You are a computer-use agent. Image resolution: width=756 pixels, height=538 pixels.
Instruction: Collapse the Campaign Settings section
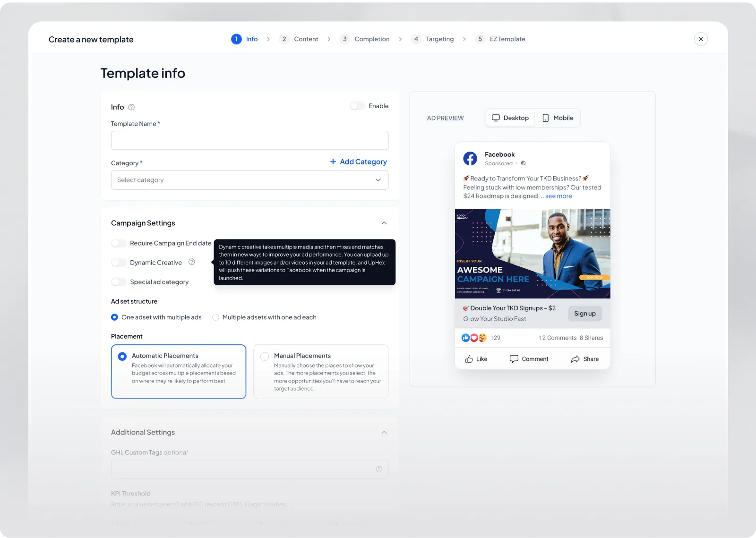(384, 223)
